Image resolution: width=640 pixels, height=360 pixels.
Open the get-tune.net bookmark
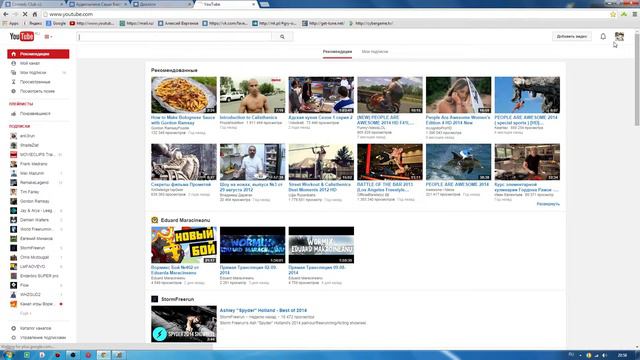tap(323, 23)
